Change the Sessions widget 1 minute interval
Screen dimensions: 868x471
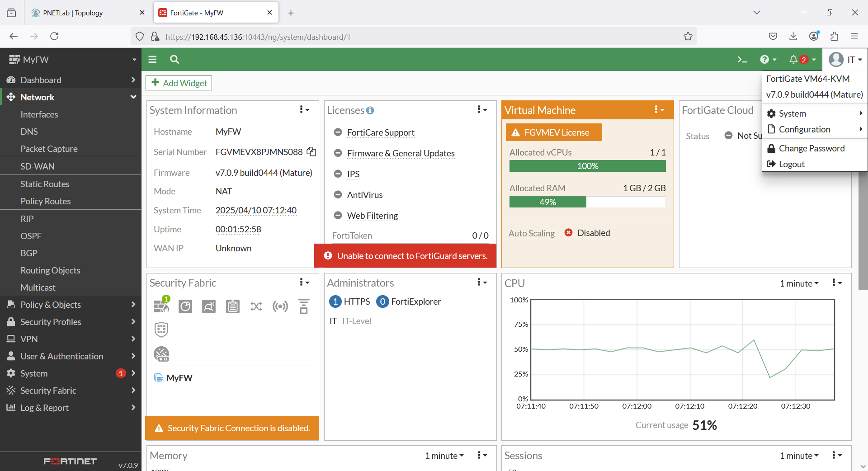pyautogui.click(x=799, y=456)
